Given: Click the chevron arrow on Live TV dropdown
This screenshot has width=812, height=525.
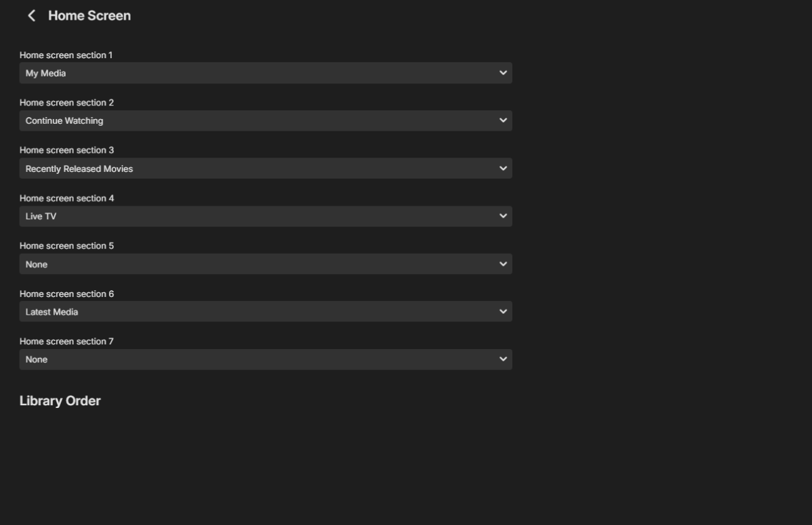Looking at the screenshot, I should (503, 216).
